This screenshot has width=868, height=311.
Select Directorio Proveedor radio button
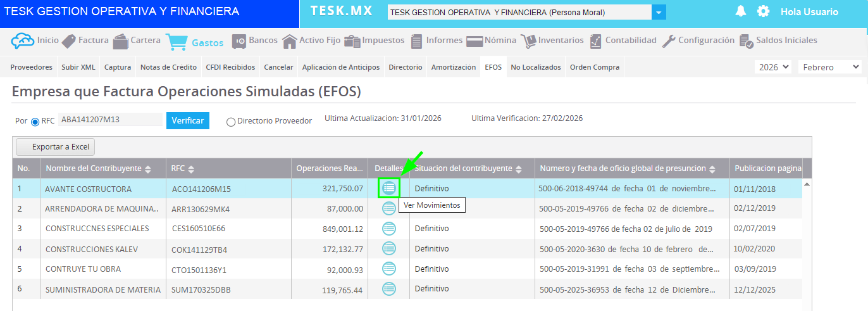click(231, 122)
